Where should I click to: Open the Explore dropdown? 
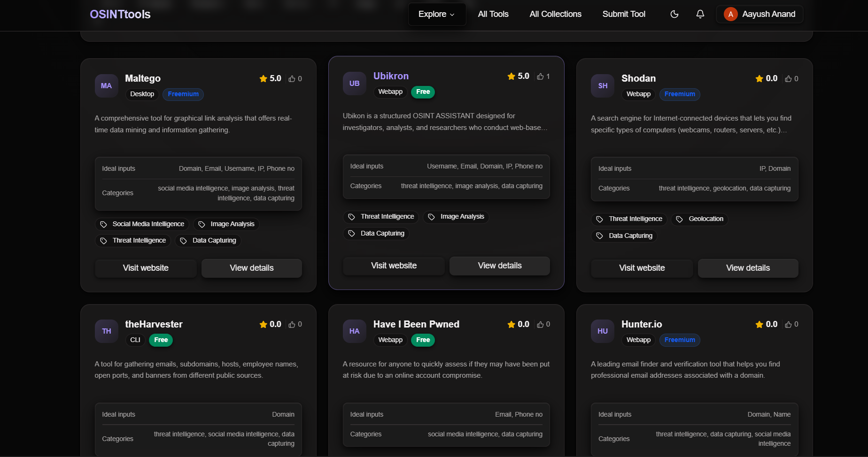tap(436, 14)
